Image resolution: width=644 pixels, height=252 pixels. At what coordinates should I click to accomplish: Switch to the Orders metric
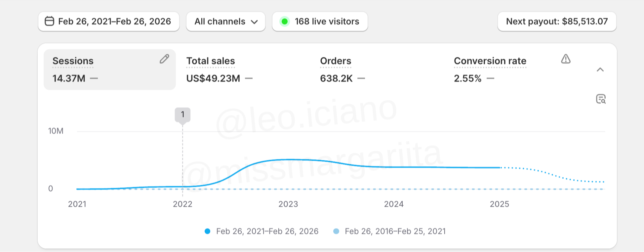coord(336,61)
